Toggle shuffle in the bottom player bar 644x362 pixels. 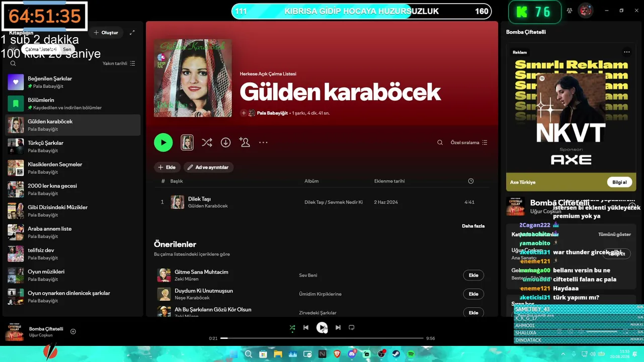click(x=292, y=327)
